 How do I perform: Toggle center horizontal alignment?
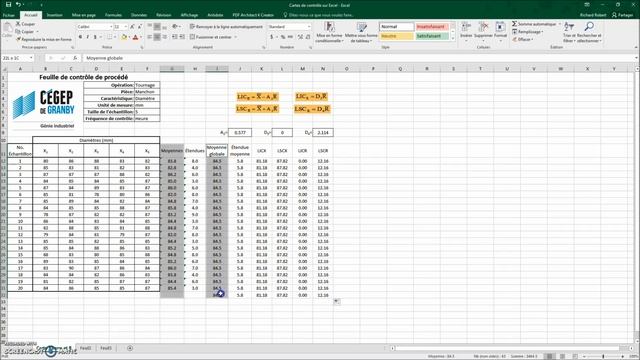click(157, 37)
